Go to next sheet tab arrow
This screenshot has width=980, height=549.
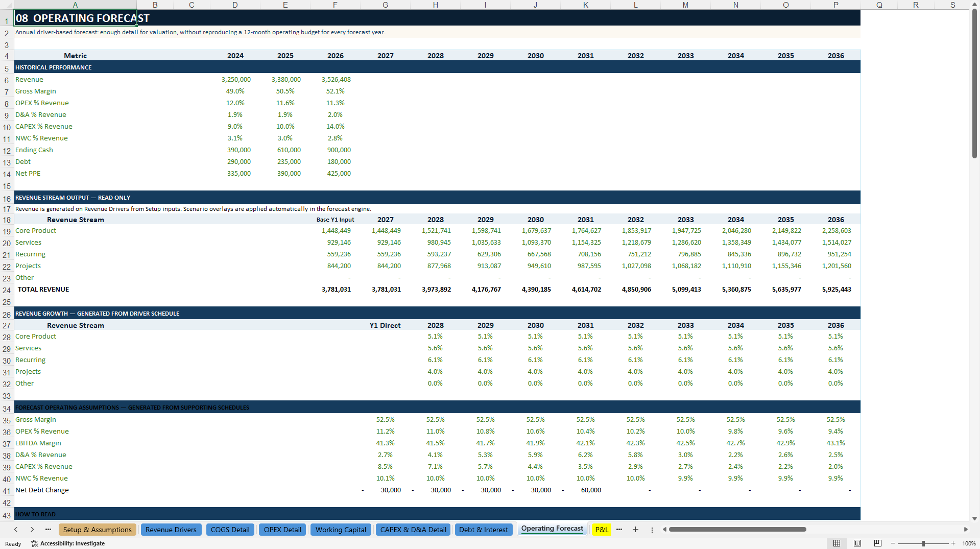32,530
